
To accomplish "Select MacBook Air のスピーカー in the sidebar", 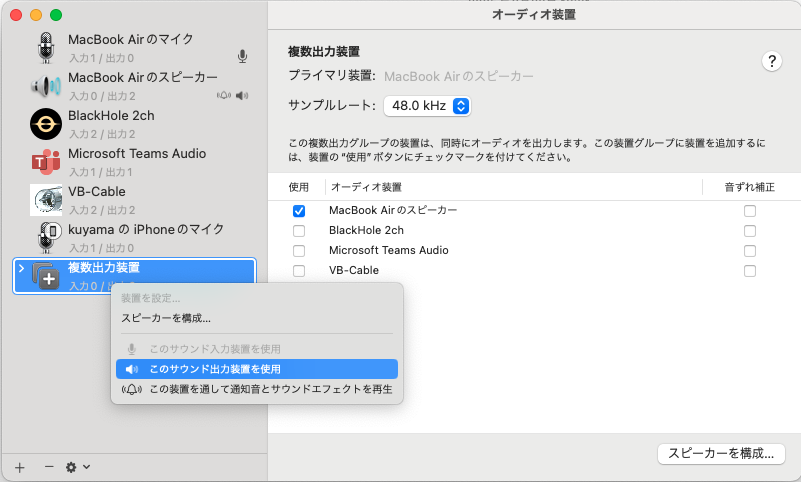I will pos(143,77).
